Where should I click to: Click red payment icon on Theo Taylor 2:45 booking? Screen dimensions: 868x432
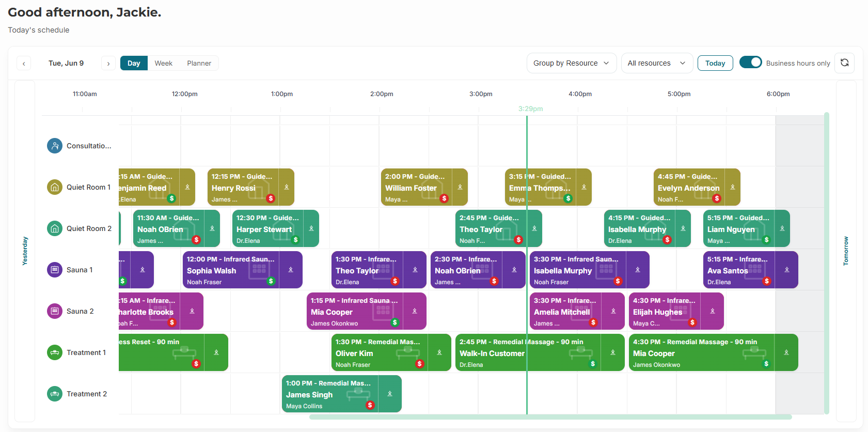click(x=518, y=240)
